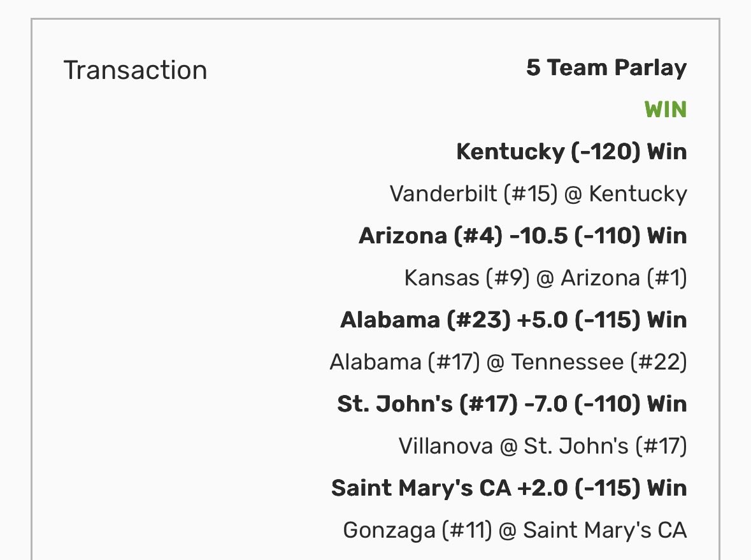Screen dimensions: 751x560
Task: Select the Villanova @ St. John's (#17) matchup
Action: 543,446
